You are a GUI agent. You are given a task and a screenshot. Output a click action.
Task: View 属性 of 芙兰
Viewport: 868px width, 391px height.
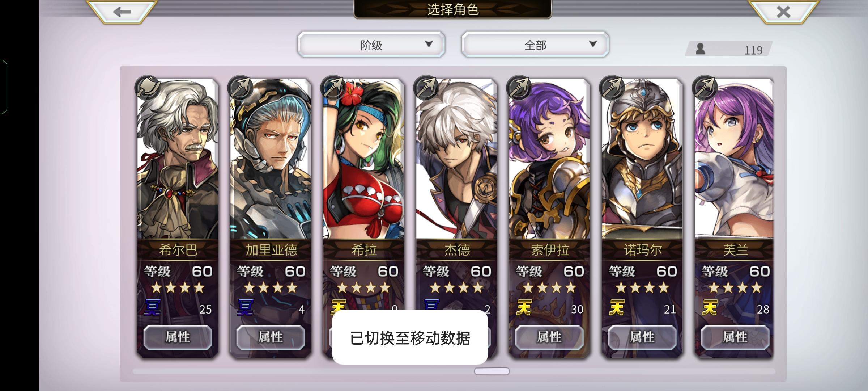pyautogui.click(x=735, y=337)
